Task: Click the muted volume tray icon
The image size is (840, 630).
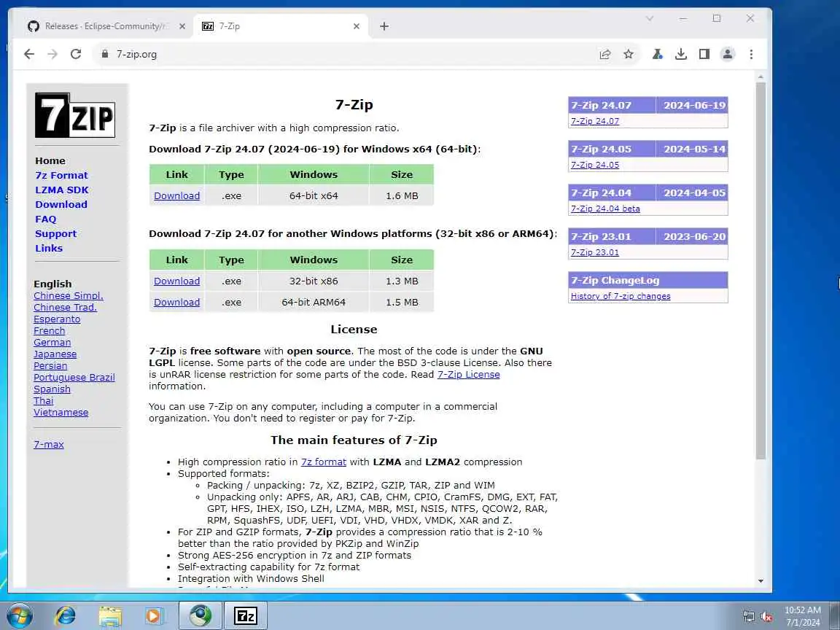Action: pyautogui.click(x=766, y=617)
